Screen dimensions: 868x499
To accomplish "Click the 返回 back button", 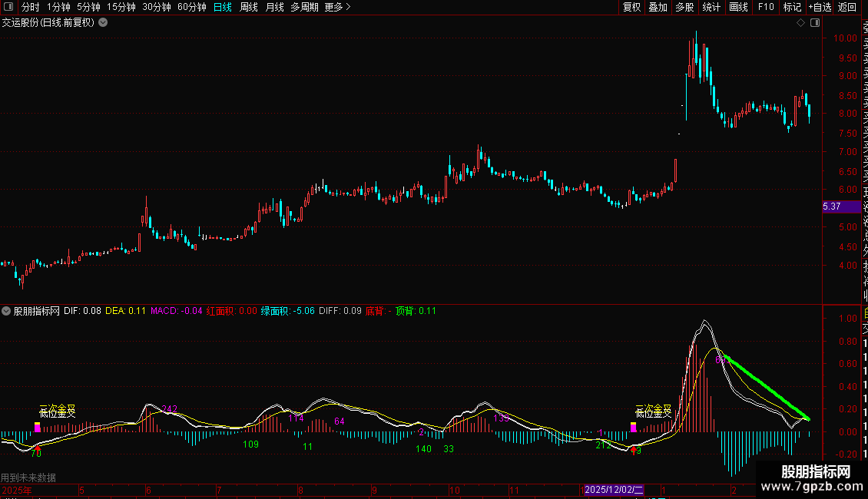I will point(847,7).
